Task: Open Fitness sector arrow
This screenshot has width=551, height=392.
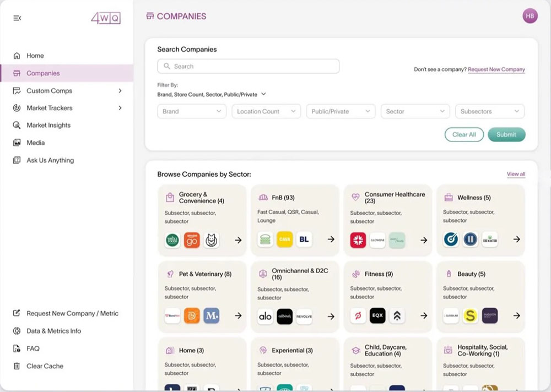Action: (x=424, y=316)
